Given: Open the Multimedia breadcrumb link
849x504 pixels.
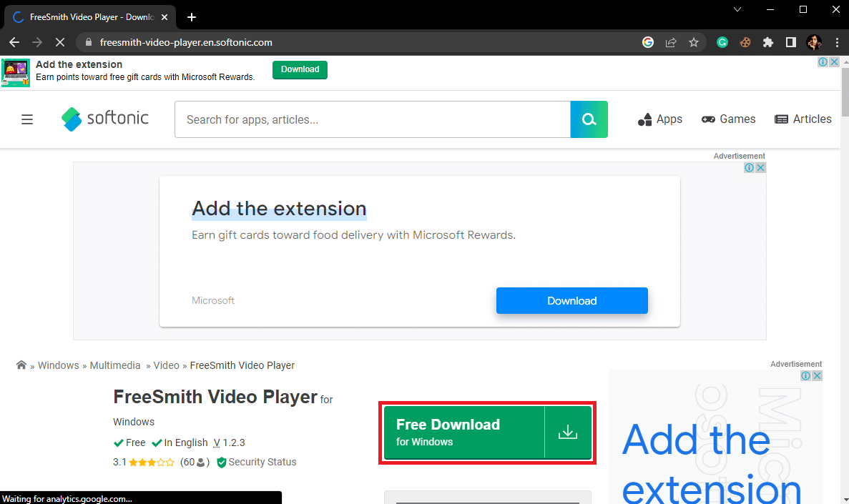Looking at the screenshot, I should click(114, 365).
